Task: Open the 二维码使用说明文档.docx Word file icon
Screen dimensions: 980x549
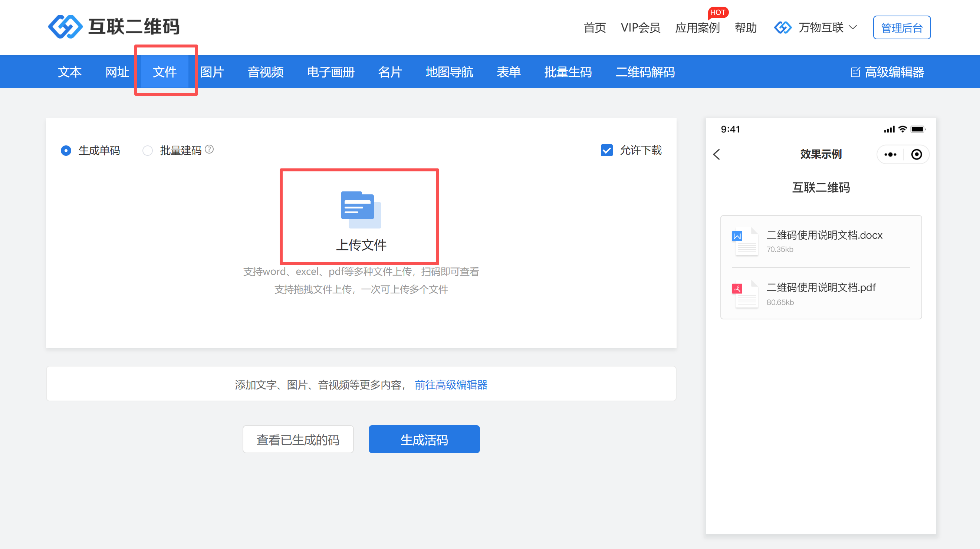Action: 745,241
